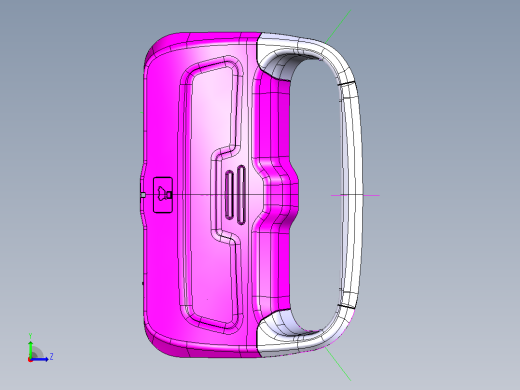Click the blue Z axis of the triad
The width and height of the screenshot is (520, 390).
(x=40, y=359)
